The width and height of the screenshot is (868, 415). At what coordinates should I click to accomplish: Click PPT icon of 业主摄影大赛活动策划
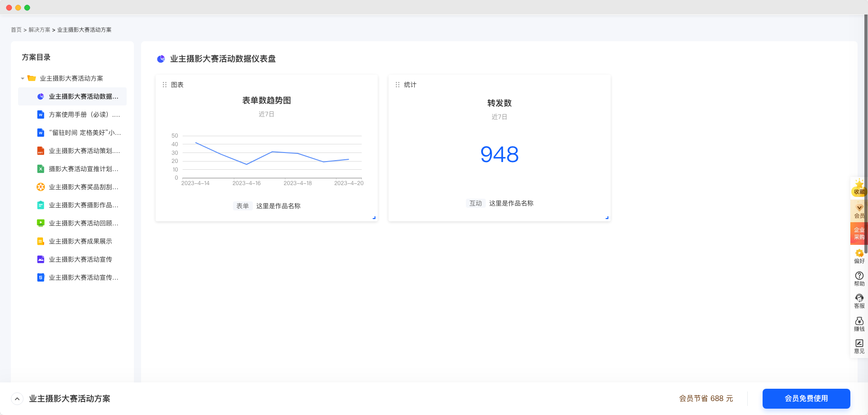coord(41,151)
